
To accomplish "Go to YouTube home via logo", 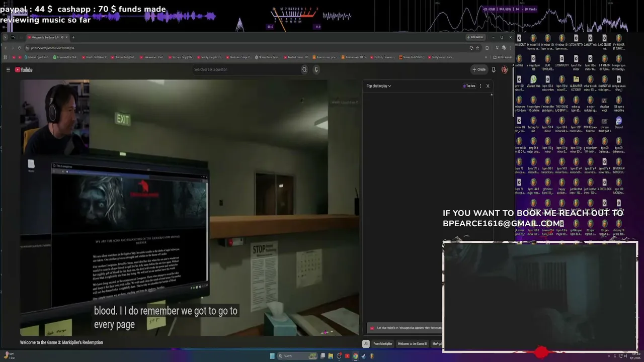I will click(24, 70).
